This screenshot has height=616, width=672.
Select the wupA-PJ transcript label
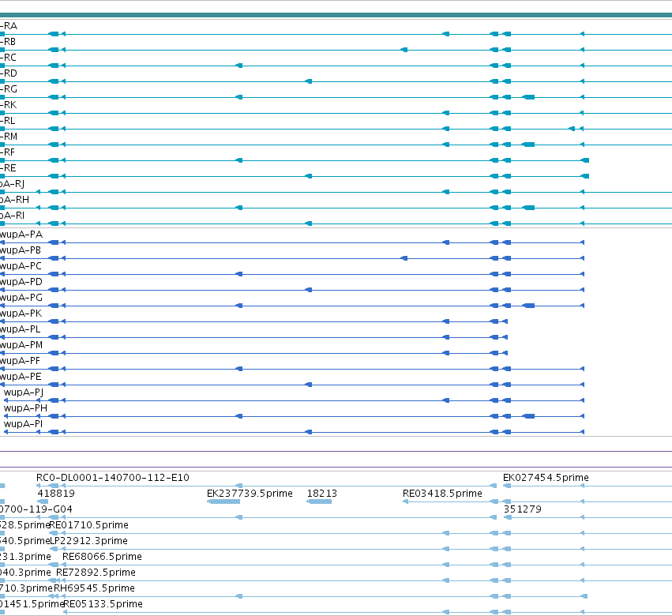24,393
